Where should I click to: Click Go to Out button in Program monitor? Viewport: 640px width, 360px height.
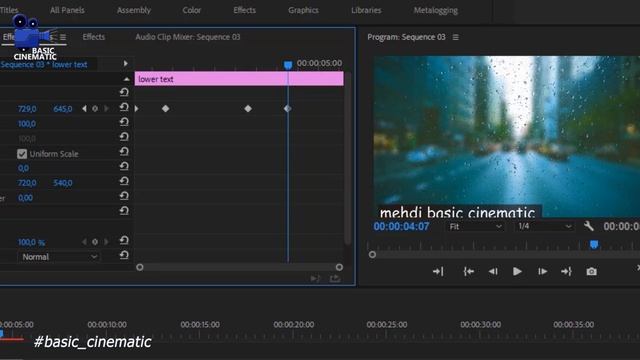567,271
